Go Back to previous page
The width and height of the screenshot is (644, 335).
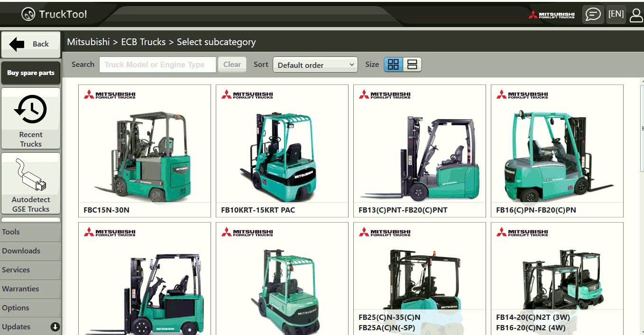[x=31, y=44]
